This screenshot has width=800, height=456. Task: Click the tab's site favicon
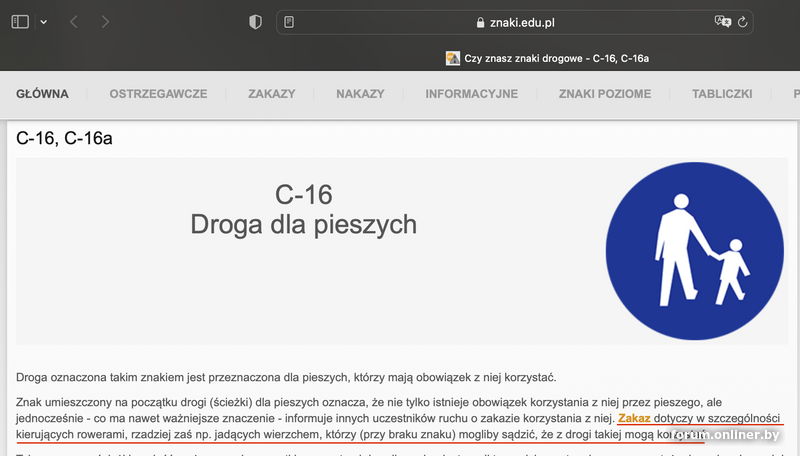(x=453, y=59)
